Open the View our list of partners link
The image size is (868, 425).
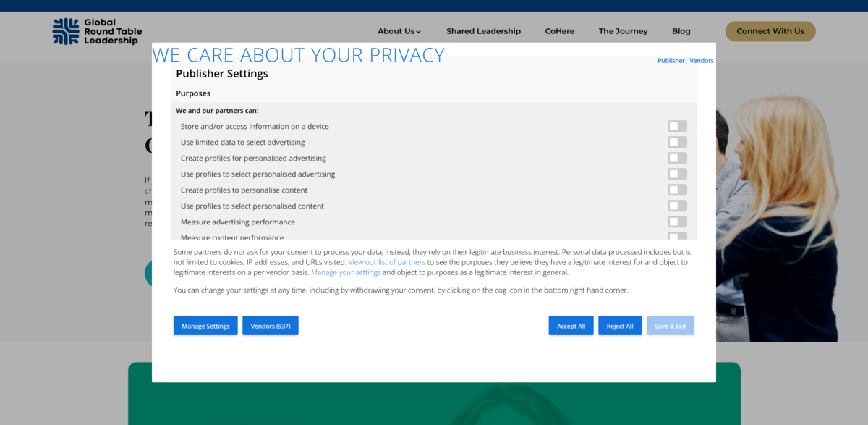(x=386, y=262)
